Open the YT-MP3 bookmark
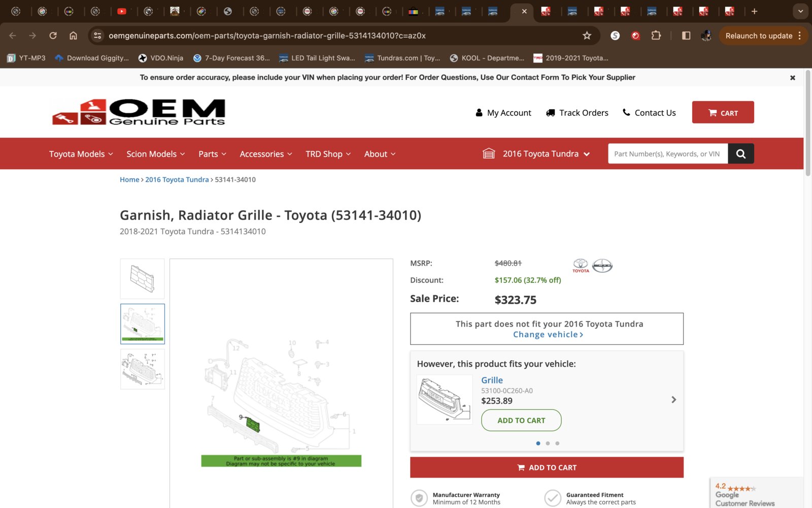Image resolution: width=812 pixels, height=508 pixels. (26, 58)
